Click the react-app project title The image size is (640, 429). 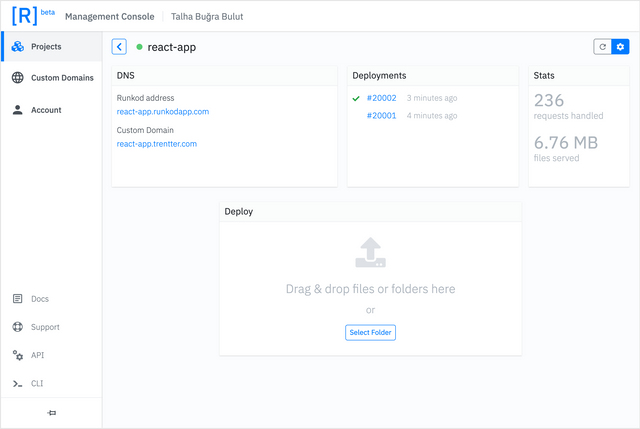(171, 47)
